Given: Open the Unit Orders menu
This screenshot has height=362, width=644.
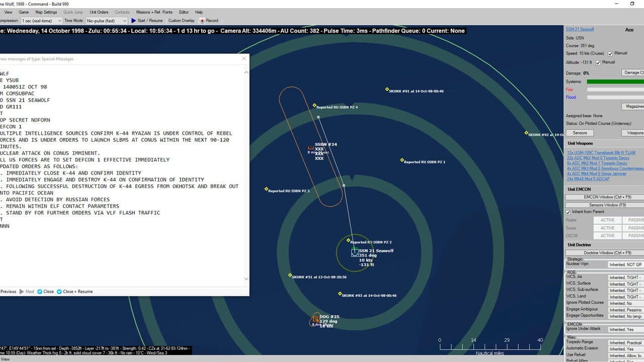Looking at the screenshot, I should click(99, 12).
